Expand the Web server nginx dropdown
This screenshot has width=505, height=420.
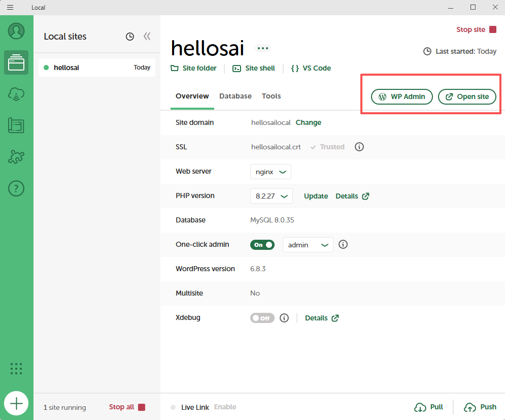pos(271,172)
